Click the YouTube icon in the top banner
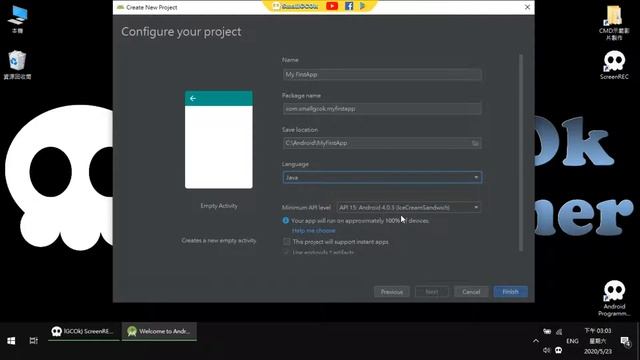 (x=332, y=6)
